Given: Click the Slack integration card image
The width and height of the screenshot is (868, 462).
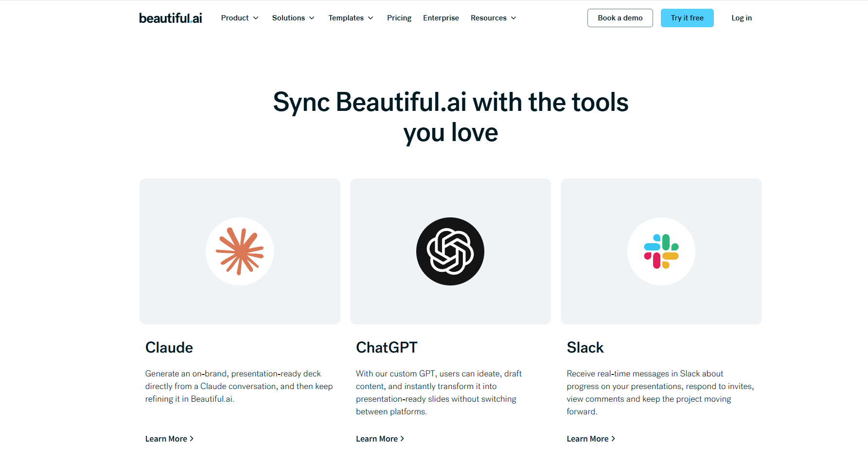Looking at the screenshot, I should tap(661, 251).
